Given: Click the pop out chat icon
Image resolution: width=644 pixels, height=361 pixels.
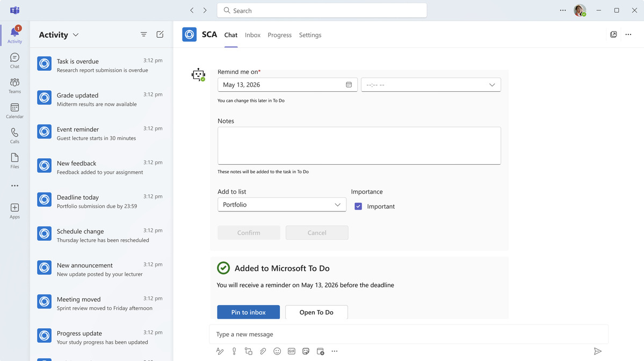Looking at the screenshot, I should pyautogui.click(x=613, y=34).
